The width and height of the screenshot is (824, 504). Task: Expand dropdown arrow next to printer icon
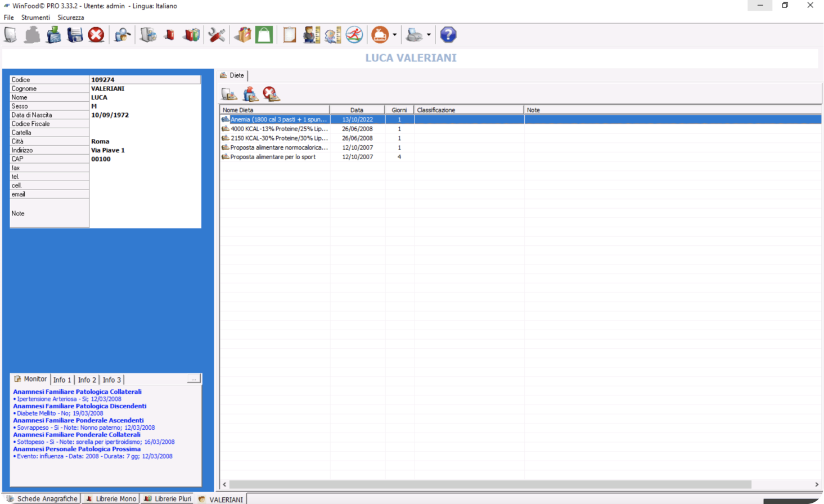click(429, 35)
